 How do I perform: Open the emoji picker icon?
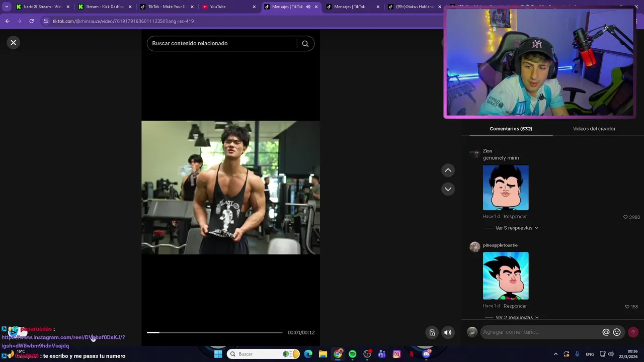[617, 332]
